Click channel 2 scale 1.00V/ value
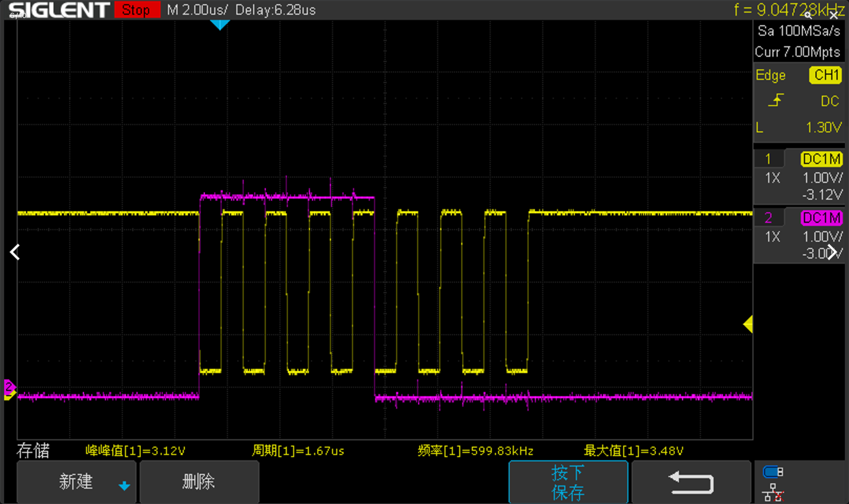 point(823,237)
